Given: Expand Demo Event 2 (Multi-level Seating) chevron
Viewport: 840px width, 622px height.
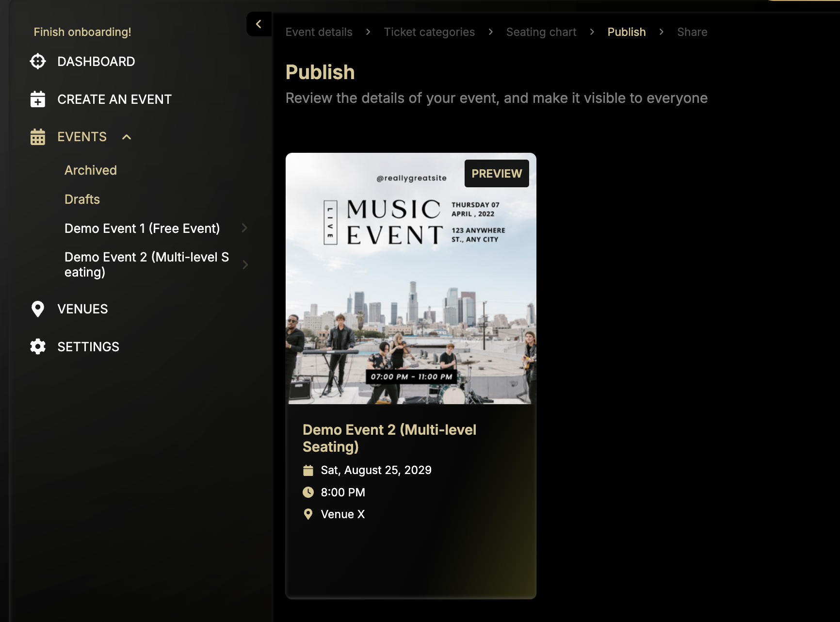Looking at the screenshot, I should 244,264.
